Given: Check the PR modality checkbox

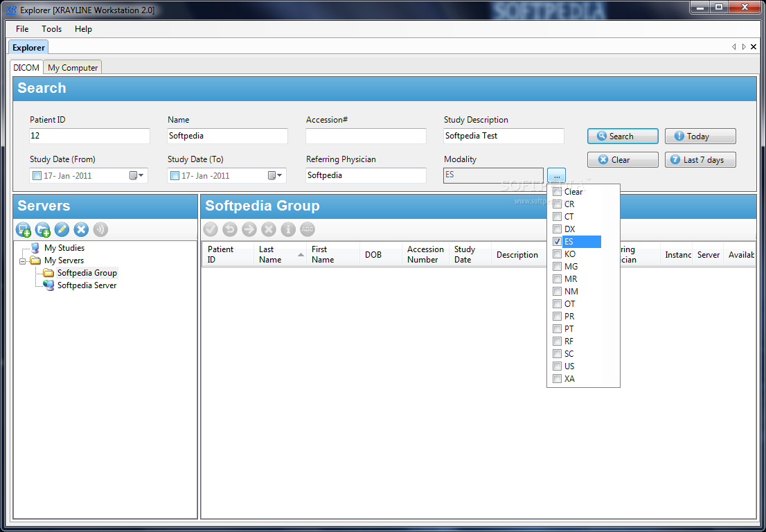Looking at the screenshot, I should 557,316.
